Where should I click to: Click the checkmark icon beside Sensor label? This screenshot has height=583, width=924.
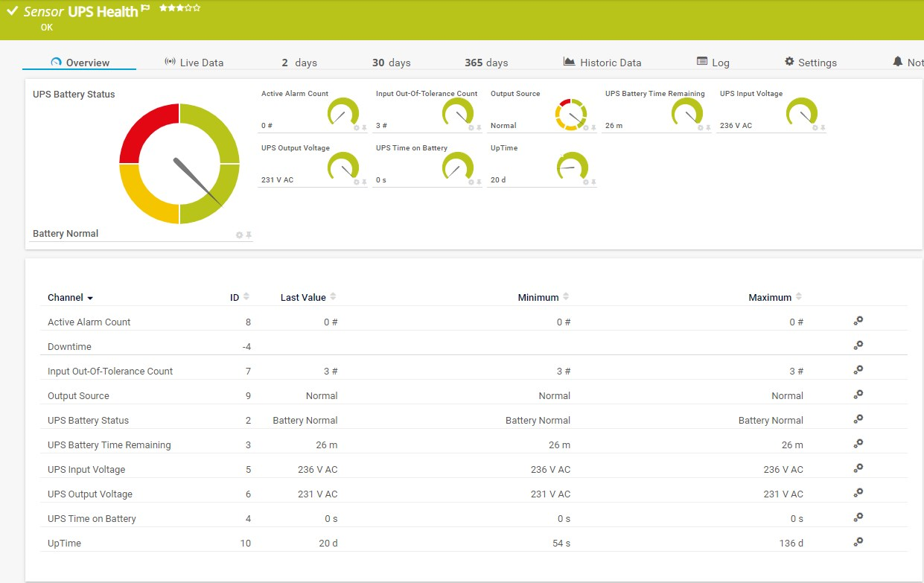pos(13,11)
